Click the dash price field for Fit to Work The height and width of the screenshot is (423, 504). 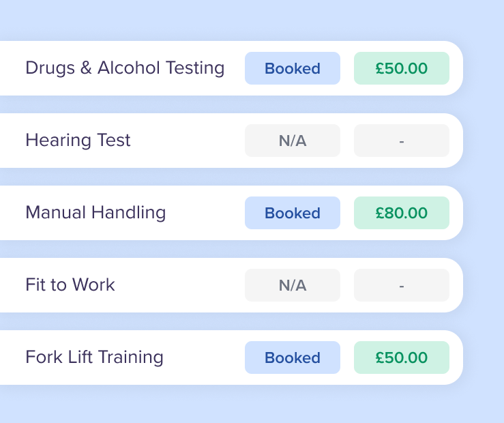click(x=402, y=285)
